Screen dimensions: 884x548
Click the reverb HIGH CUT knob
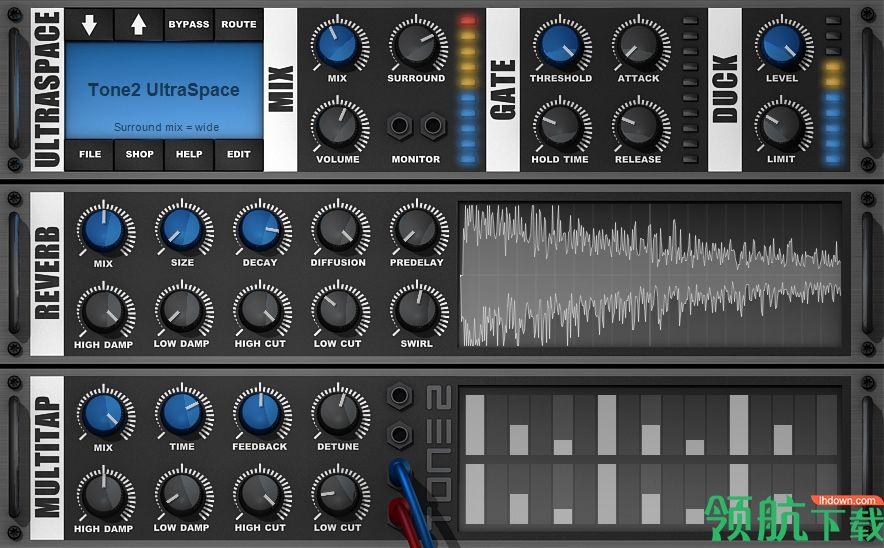click(x=260, y=310)
